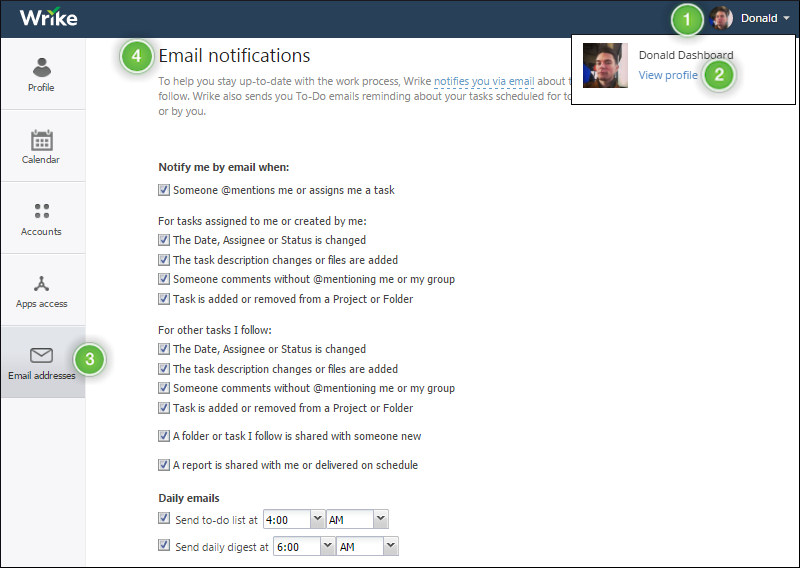The image size is (800, 568).
Task: Click Donald's avatar in top bar
Action: [x=721, y=18]
